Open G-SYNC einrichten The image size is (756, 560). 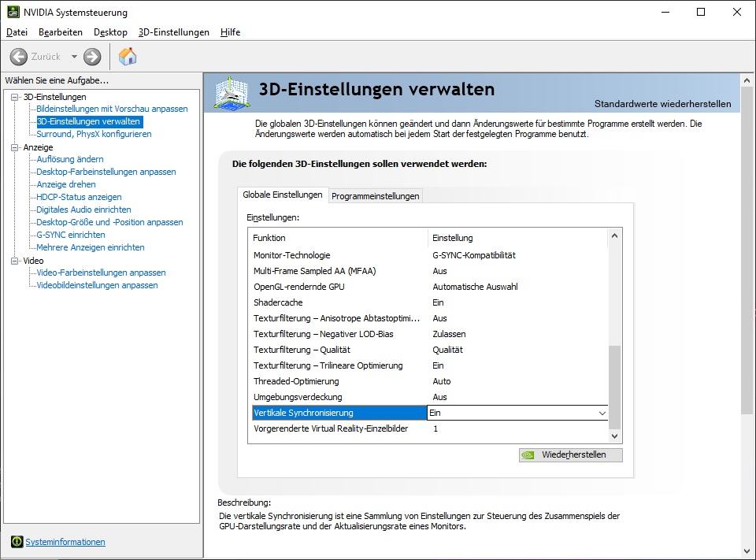pos(71,235)
